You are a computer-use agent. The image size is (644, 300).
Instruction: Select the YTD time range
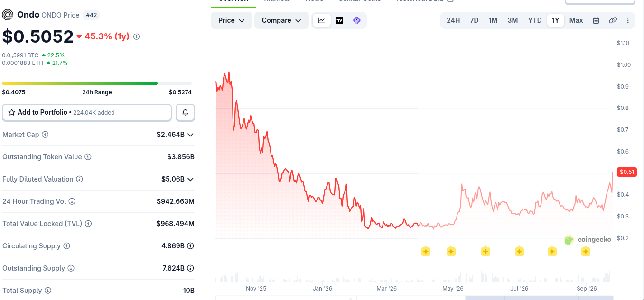pos(535,20)
